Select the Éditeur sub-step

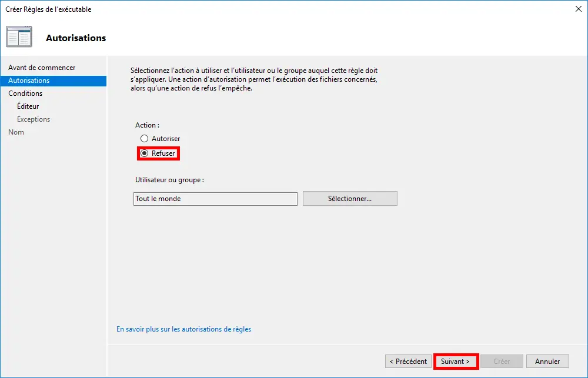(x=28, y=106)
